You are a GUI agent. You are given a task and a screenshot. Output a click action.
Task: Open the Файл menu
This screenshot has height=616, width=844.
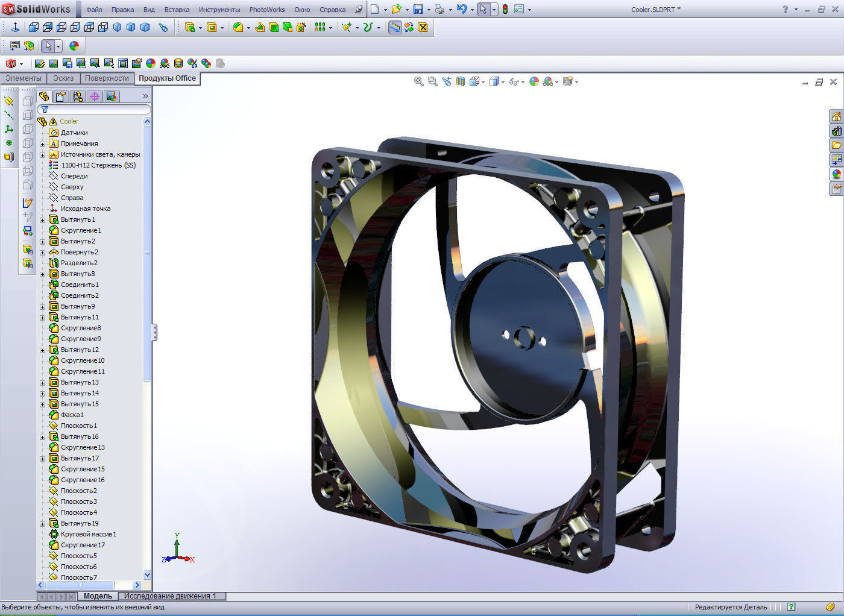[x=94, y=10]
